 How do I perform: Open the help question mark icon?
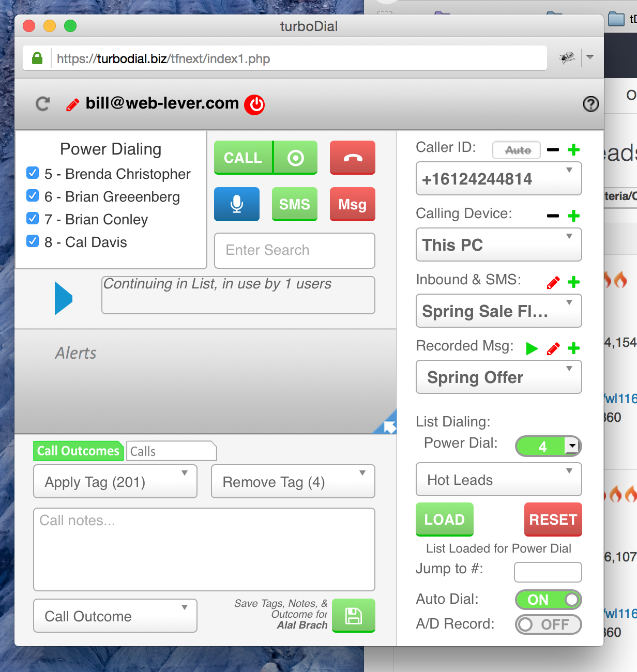[x=590, y=104]
